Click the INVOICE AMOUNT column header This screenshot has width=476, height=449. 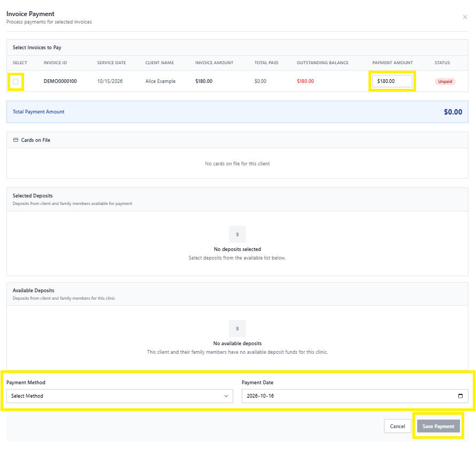[214, 63]
